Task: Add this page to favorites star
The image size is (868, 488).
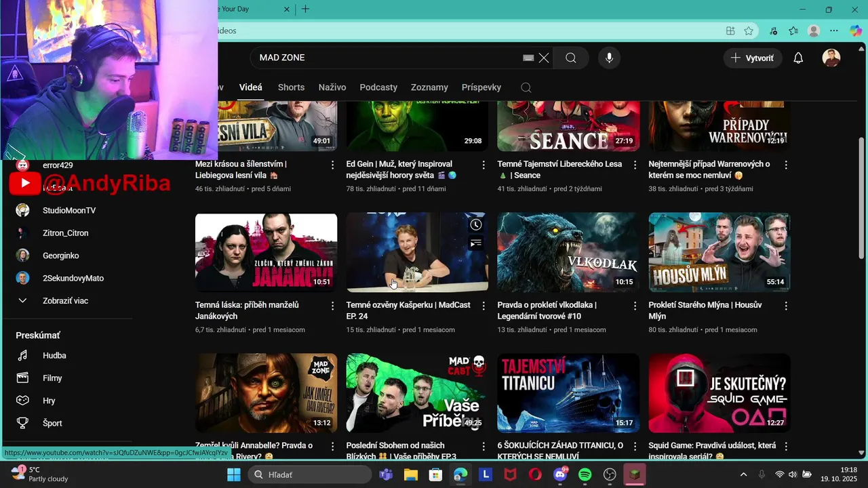Action: point(749,30)
